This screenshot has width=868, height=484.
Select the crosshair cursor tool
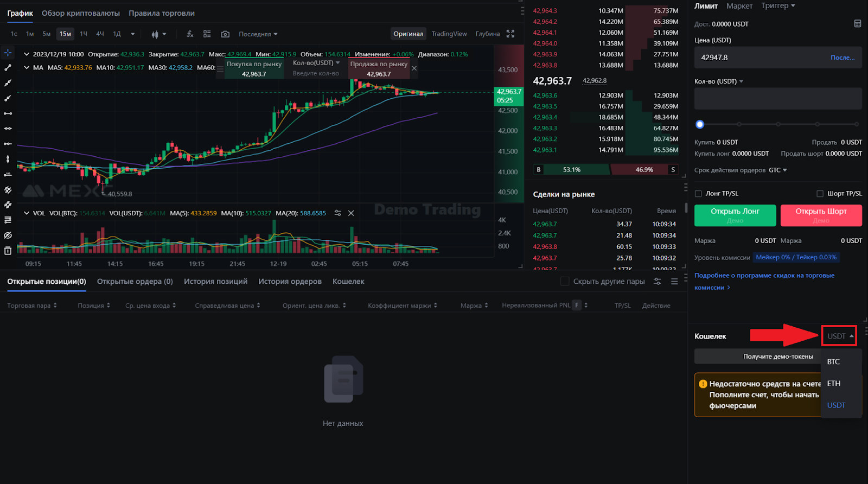pyautogui.click(x=8, y=53)
